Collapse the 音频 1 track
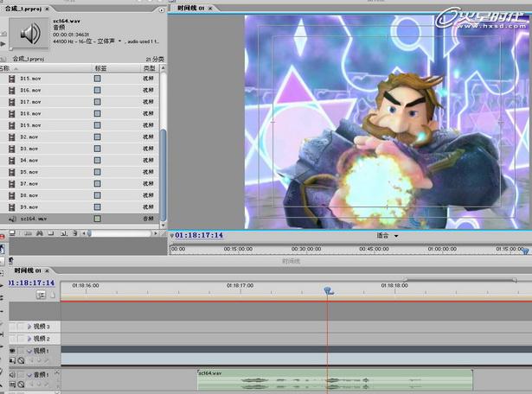 (29, 375)
